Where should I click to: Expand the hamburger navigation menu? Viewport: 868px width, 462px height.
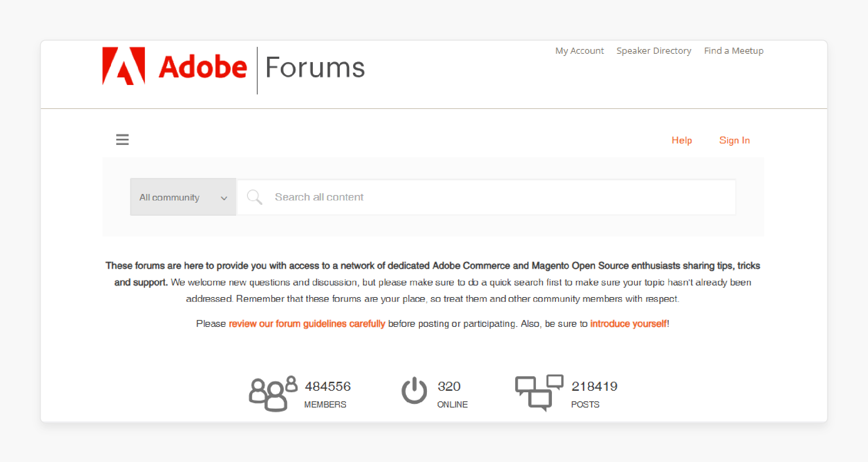click(122, 139)
